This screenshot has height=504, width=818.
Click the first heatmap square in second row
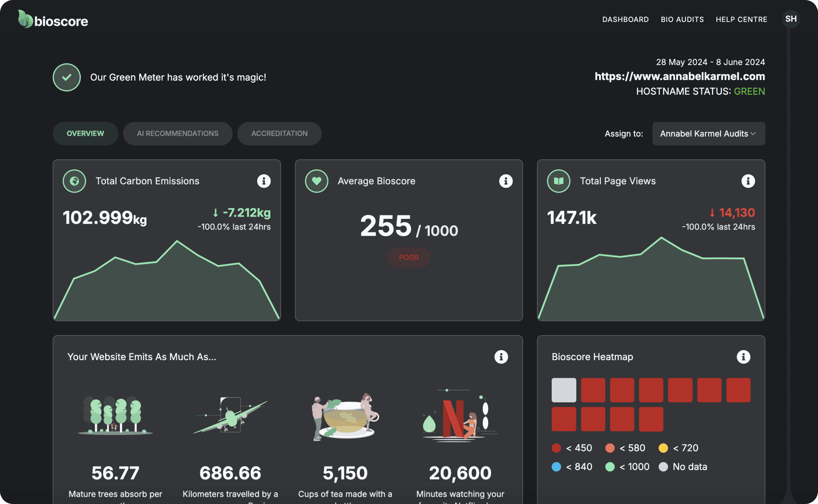[564, 419]
